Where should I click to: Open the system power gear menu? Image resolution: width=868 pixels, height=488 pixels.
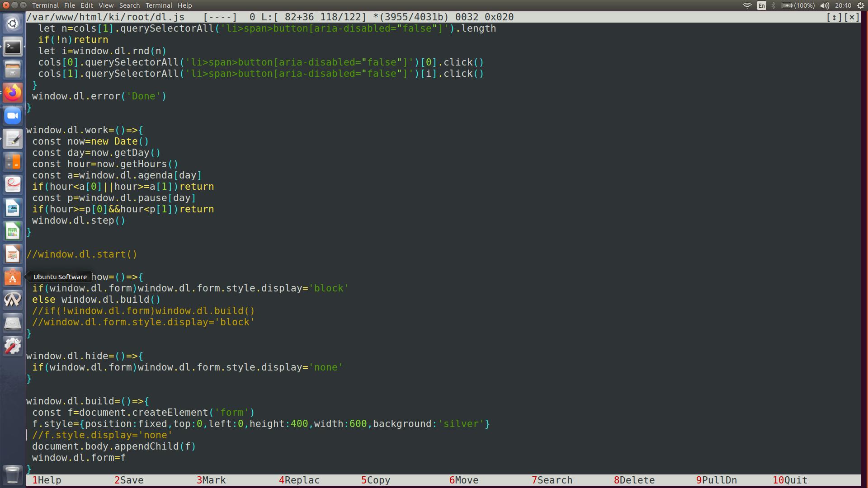(861, 5)
